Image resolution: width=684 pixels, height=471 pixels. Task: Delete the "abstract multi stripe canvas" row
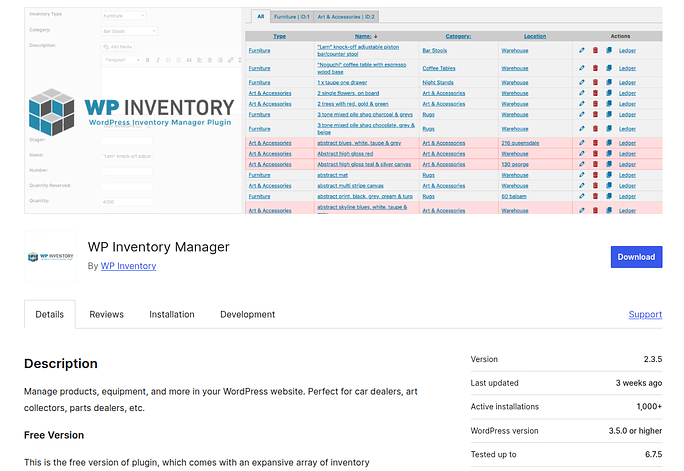click(595, 185)
